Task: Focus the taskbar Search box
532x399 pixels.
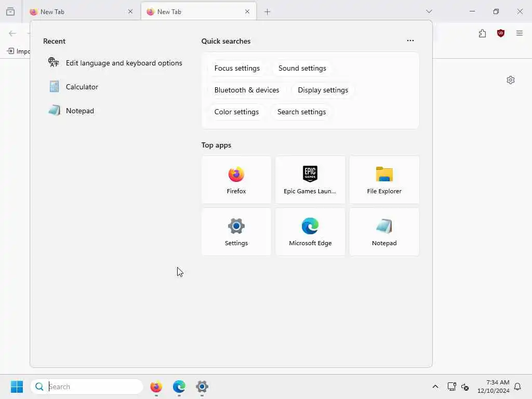Action: pyautogui.click(x=87, y=387)
